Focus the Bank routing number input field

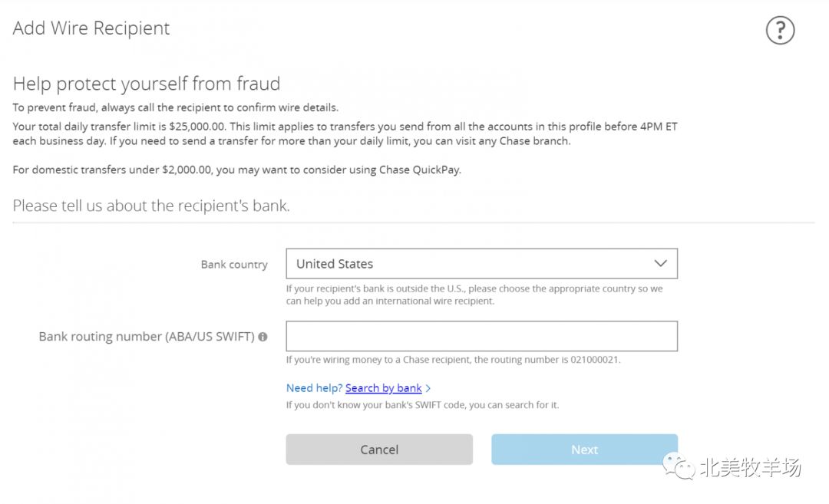point(481,336)
